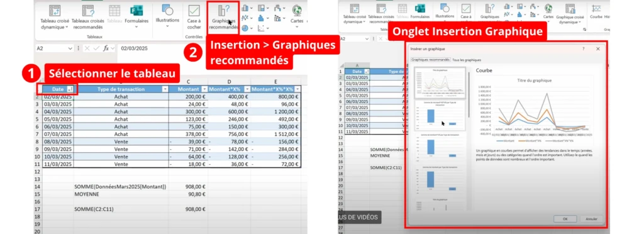Open the Montant column filter, left window
The image size is (644, 234).
click(204, 89)
